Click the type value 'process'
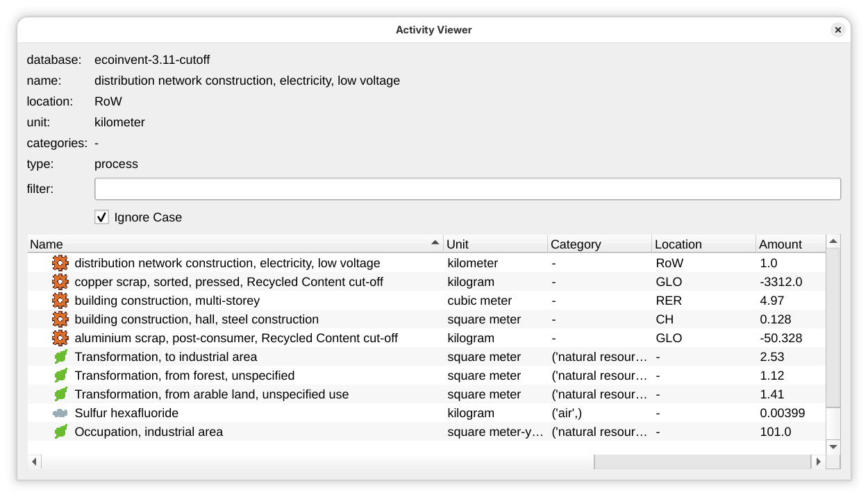The height and width of the screenshot is (497, 868). coord(116,164)
